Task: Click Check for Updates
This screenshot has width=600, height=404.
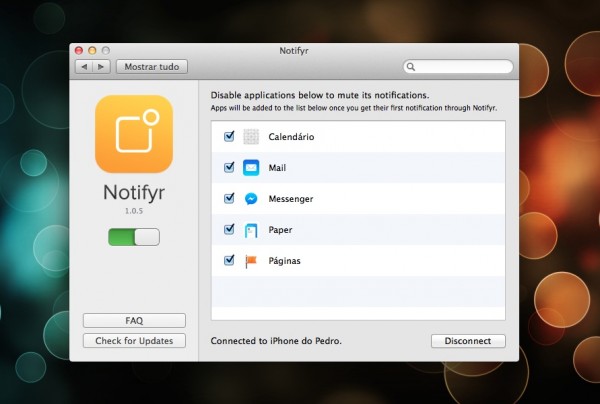Action: pos(134,340)
